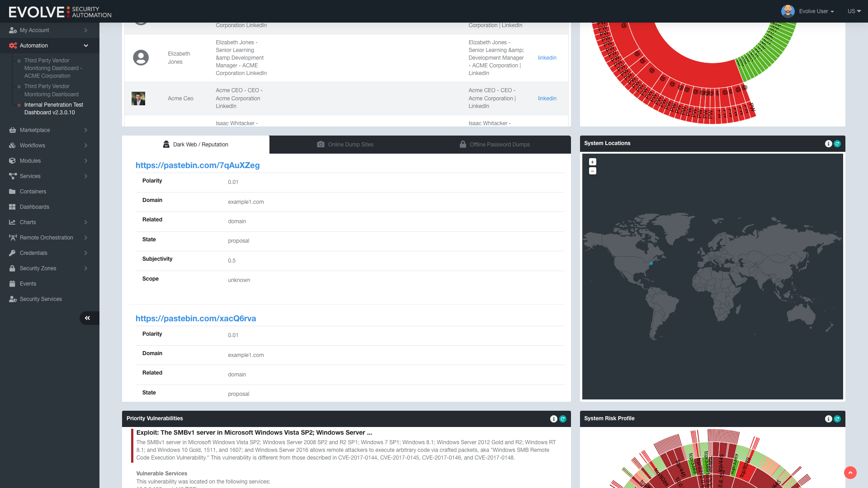The image size is (868, 488).
Task: Click the location dot on map
Action: tap(651, 263)
